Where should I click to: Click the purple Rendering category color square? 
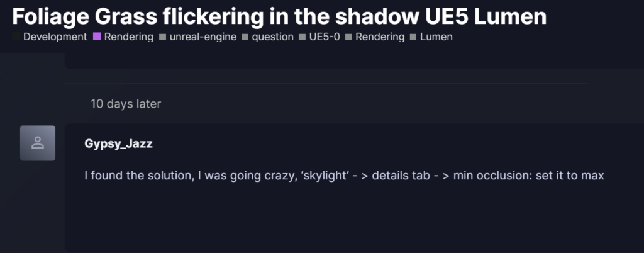coord(97,37)
